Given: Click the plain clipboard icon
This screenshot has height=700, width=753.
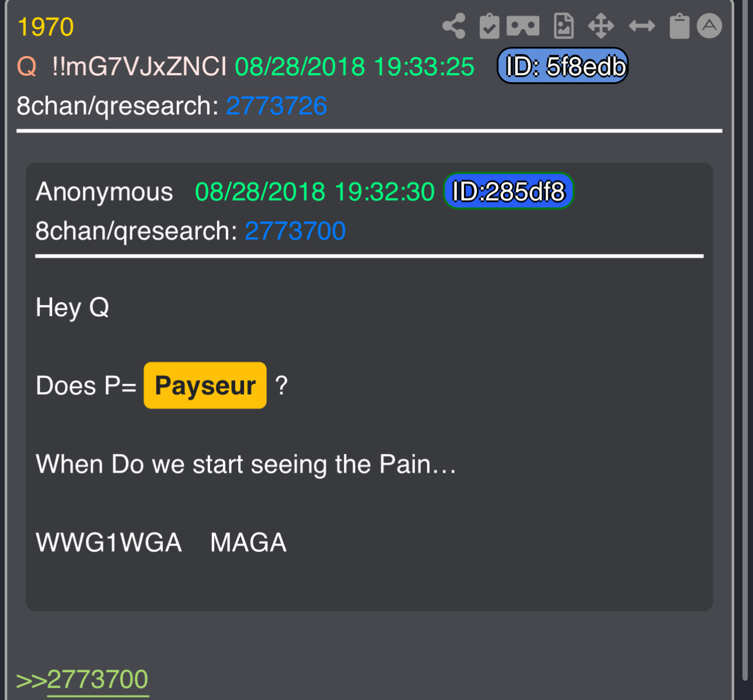Looking at the screenshot, I should click(x=679, y=26).
